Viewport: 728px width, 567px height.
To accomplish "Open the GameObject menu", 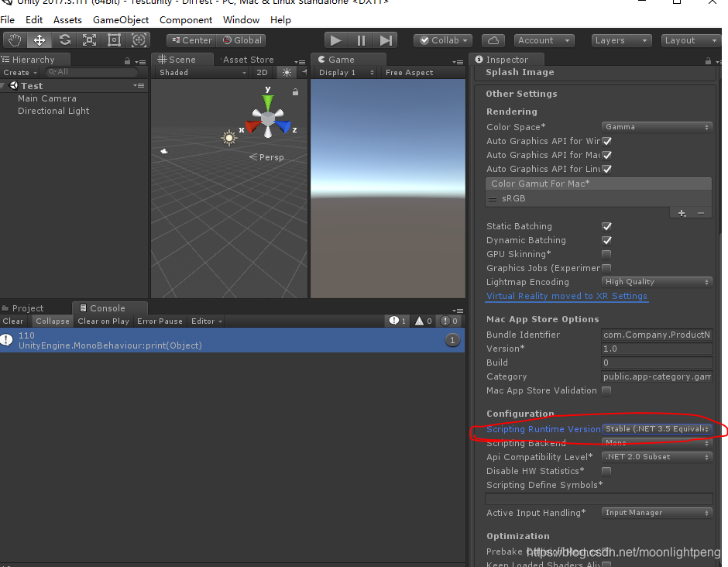I will tap(121, 19).
